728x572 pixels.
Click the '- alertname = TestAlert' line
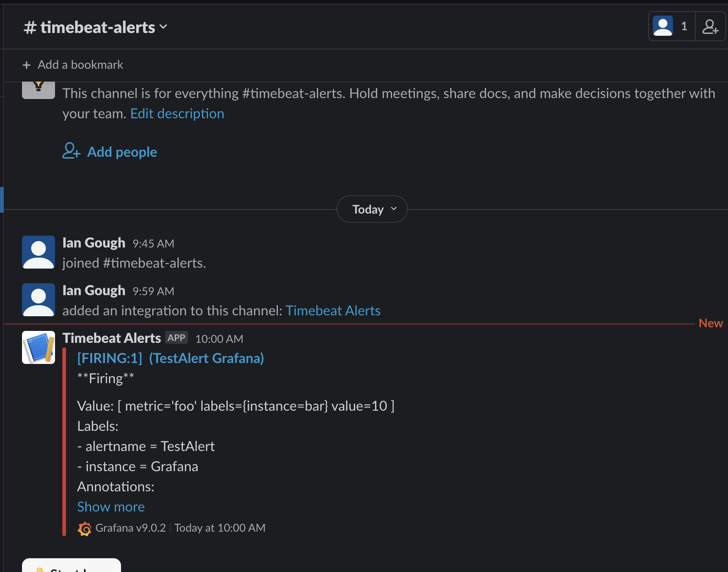[146, 446]
